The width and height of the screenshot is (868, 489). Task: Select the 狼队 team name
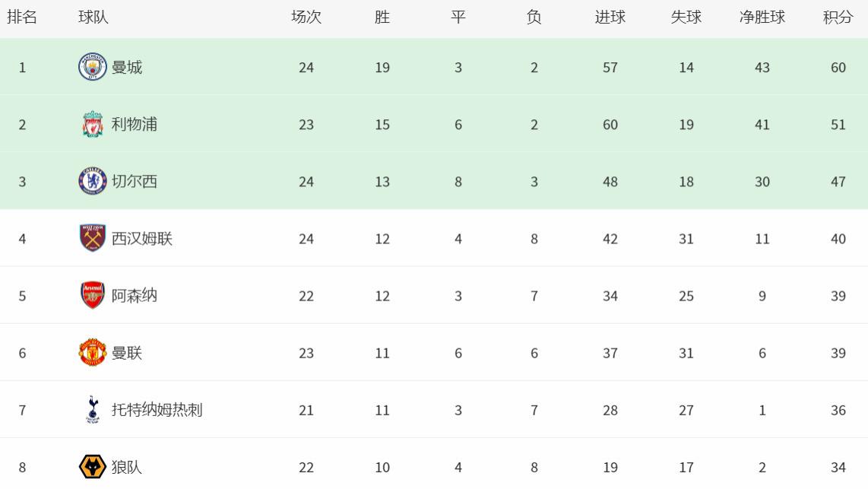click(x=127, y=468)
